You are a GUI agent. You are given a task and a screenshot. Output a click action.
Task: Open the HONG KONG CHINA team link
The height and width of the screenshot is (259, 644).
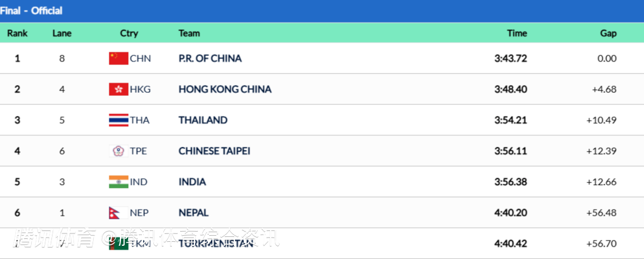[x=225, y=89]
